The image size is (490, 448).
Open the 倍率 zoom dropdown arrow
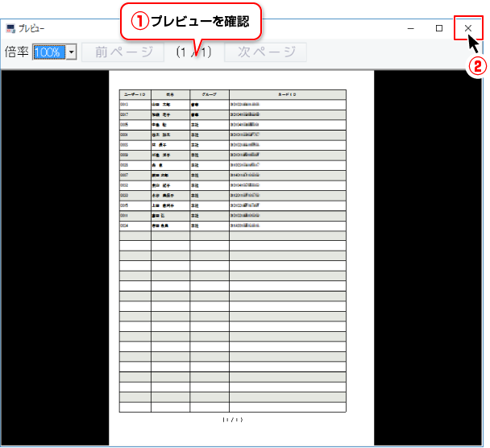pos(71,52)
